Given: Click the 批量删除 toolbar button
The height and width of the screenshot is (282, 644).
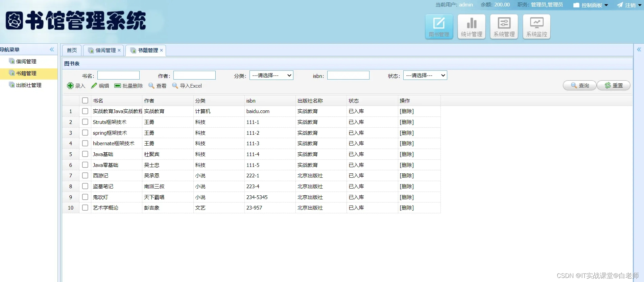Looking at the screenshot, I should [128, 86].
